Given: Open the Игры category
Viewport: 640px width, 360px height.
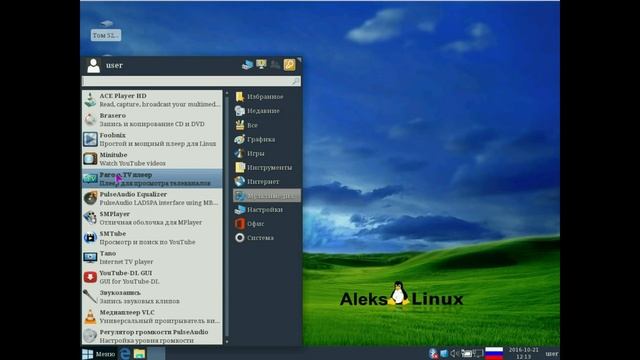Looking at the screenshot, I should coord(267,153).
